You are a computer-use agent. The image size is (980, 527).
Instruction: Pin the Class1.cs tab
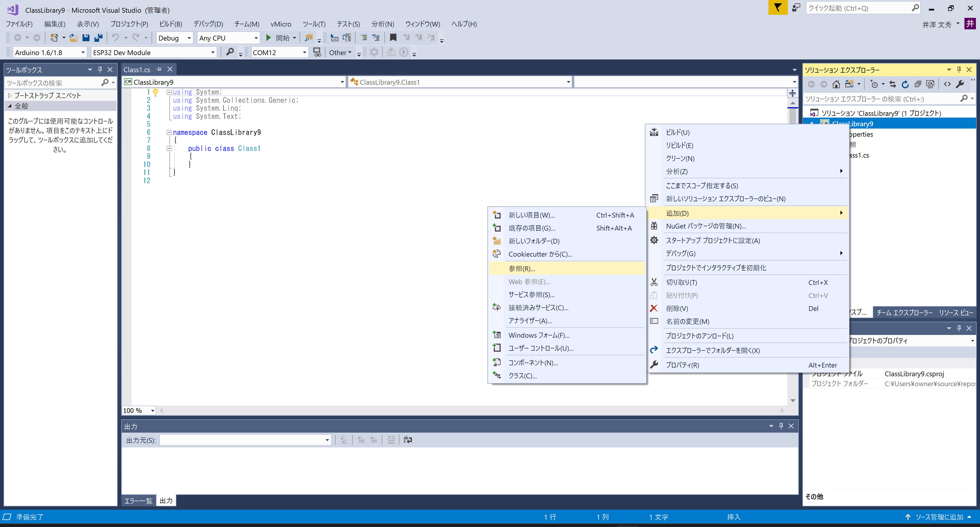click(x=159, y=69)
